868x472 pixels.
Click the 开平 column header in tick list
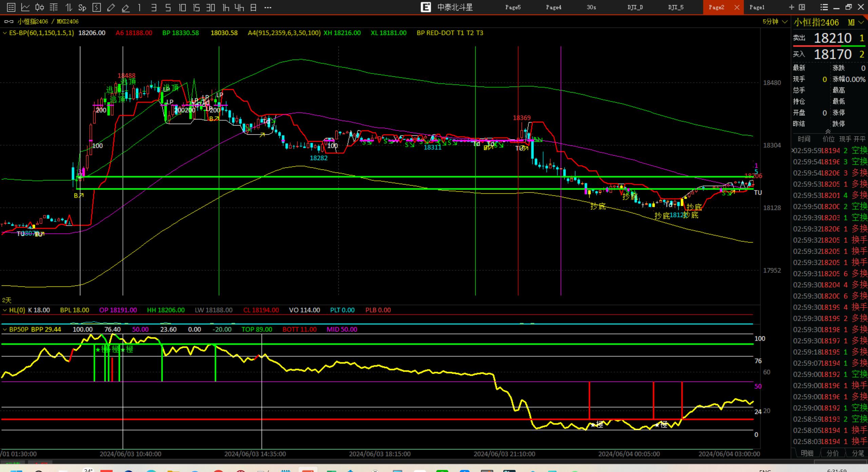pos(860,139)
